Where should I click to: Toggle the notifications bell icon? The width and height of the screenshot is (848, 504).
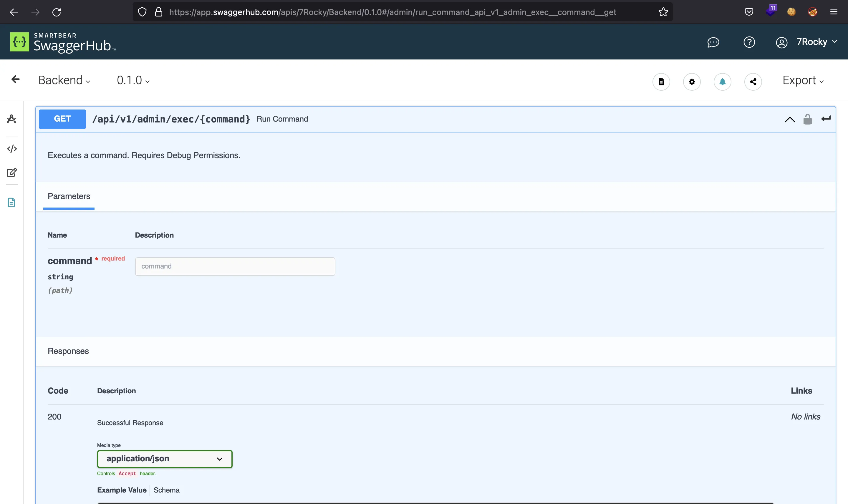pos(722,82)
